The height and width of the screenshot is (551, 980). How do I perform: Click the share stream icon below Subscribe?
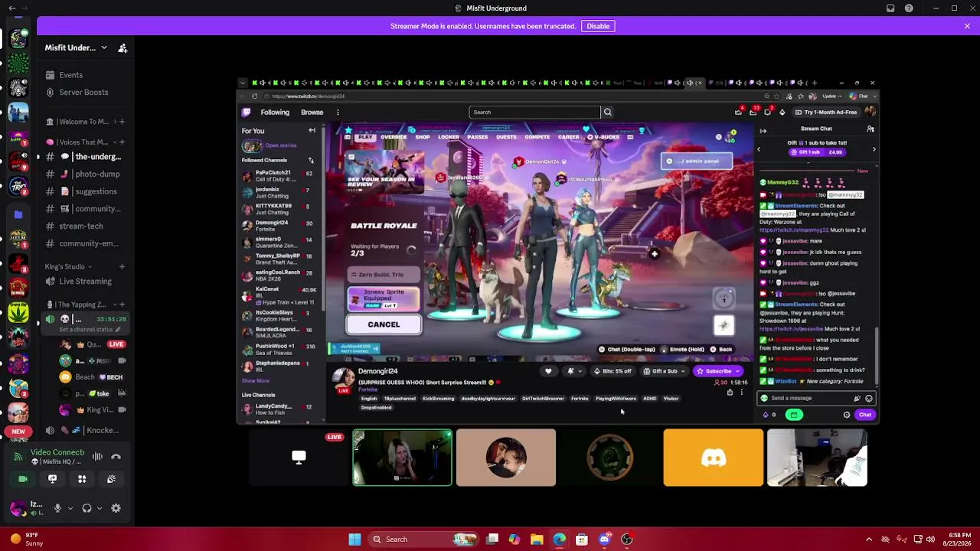(730, 393)
